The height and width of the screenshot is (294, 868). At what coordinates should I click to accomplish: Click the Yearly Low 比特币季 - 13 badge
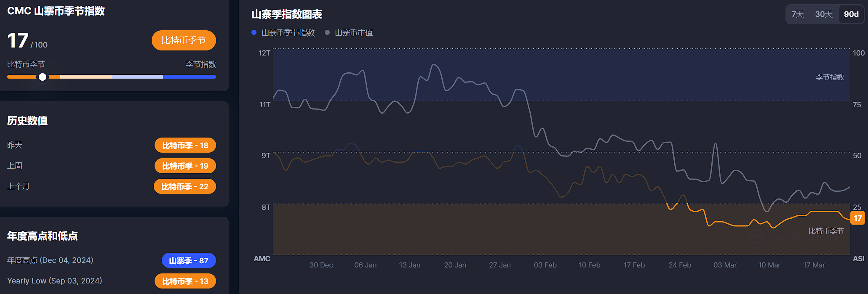click(x=185, y=281)
